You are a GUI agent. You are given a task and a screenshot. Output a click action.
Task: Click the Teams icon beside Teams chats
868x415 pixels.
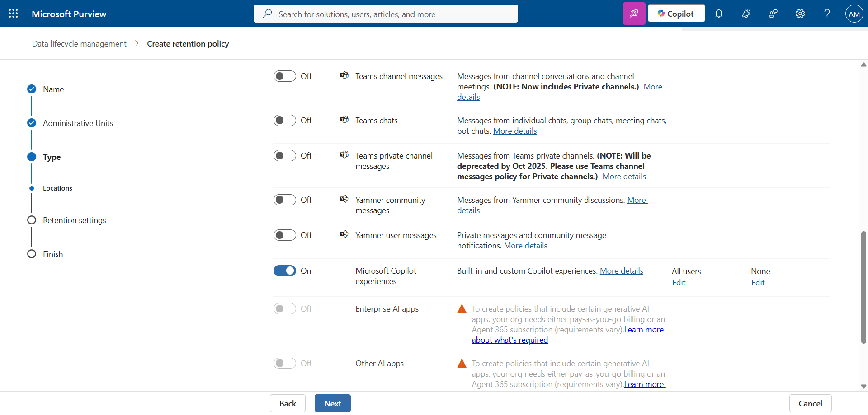coord(344,120)
